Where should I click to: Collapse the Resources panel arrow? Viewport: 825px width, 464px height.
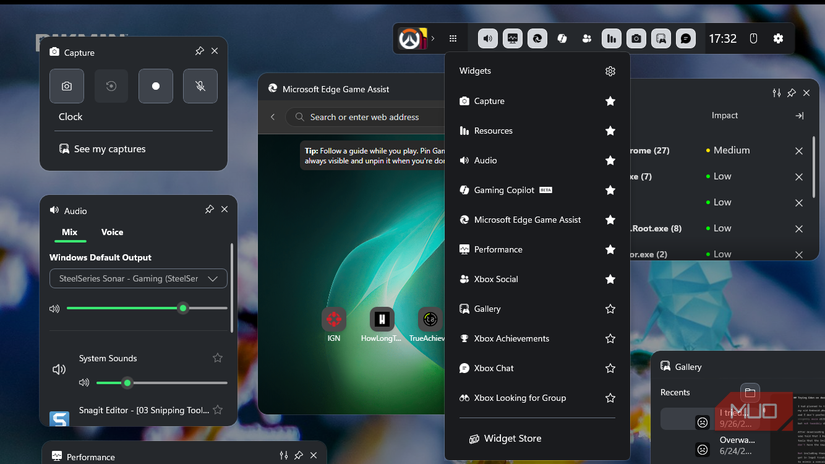[799, 116]
